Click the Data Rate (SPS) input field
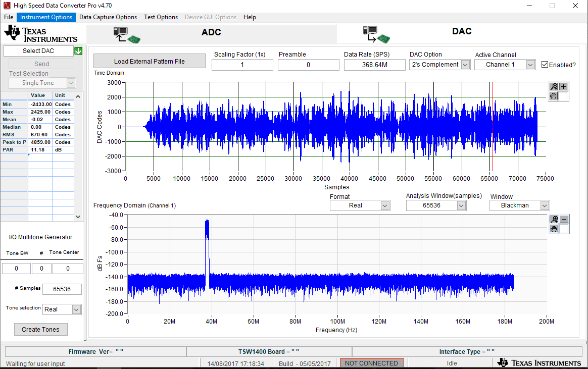The height and width of the screenshot is (369, 588). point(374,65)
